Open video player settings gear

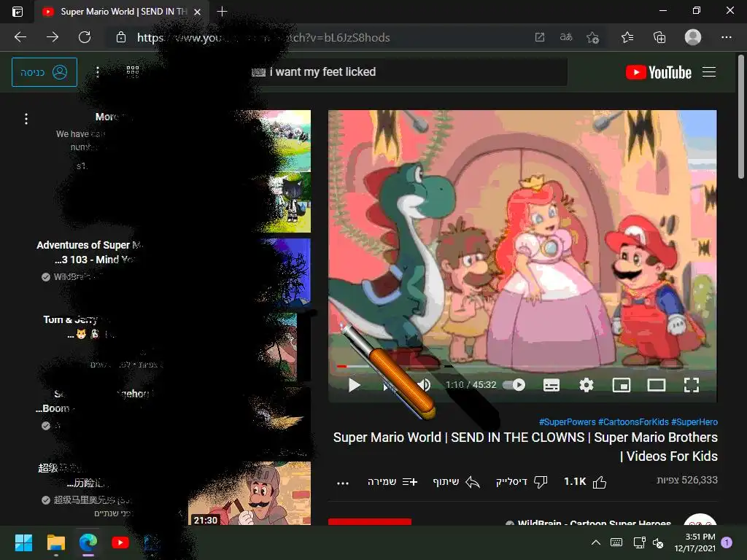(x=586, y=385)
